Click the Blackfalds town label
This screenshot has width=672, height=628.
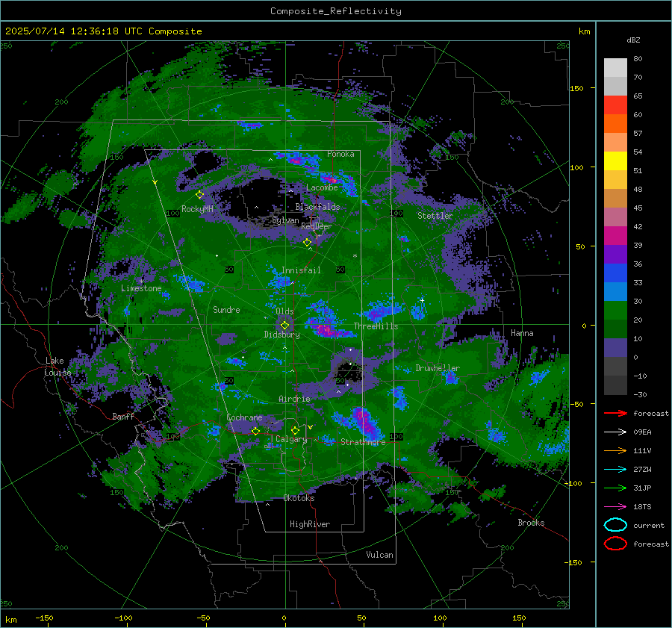[317, 207]
